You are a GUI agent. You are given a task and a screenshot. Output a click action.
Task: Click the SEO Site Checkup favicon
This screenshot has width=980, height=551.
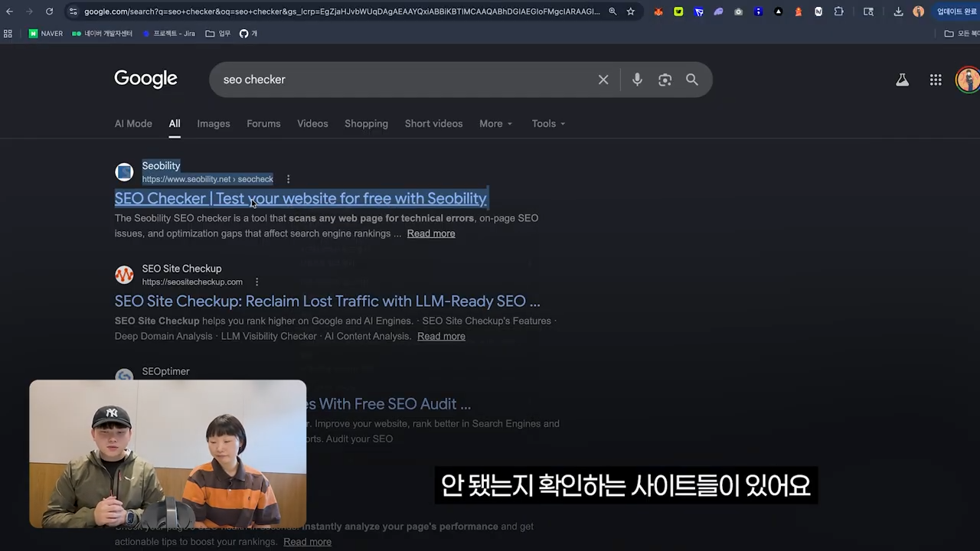pos(124,275)
